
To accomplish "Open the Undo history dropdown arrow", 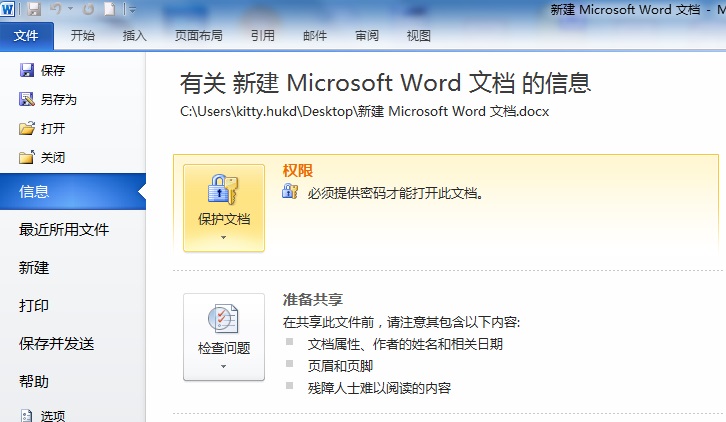I will (70, 9).
